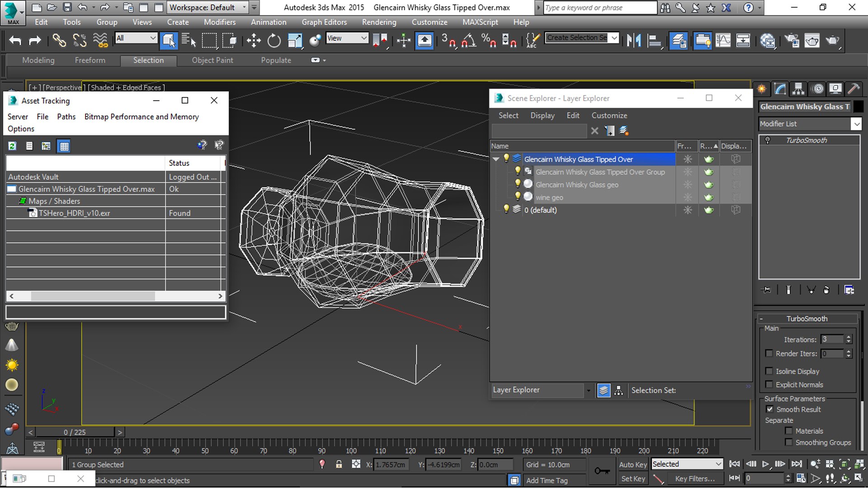Uncheck Smooth Result checkbox

point(769,409)
